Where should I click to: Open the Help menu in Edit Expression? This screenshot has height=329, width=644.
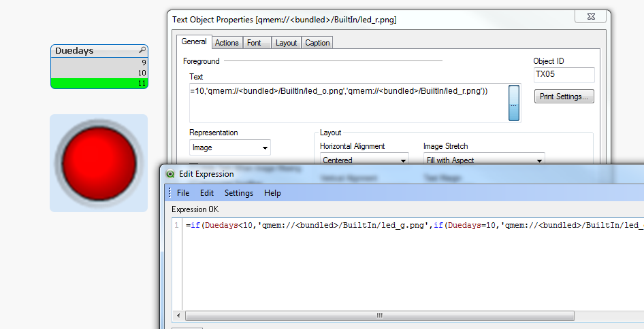click(272, 193)
